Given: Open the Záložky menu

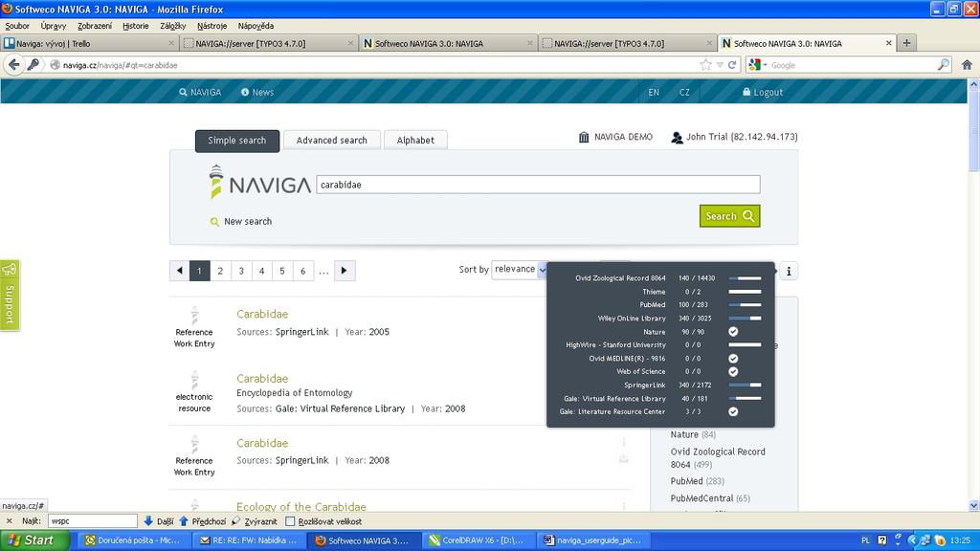Looking at the screenshot, I should [x=172, y=26].
